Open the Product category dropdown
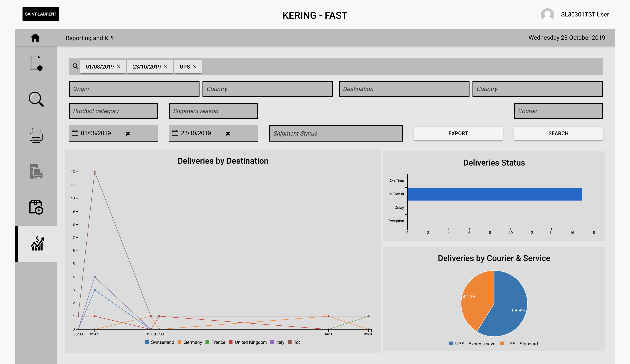 [x=113, y=111]
